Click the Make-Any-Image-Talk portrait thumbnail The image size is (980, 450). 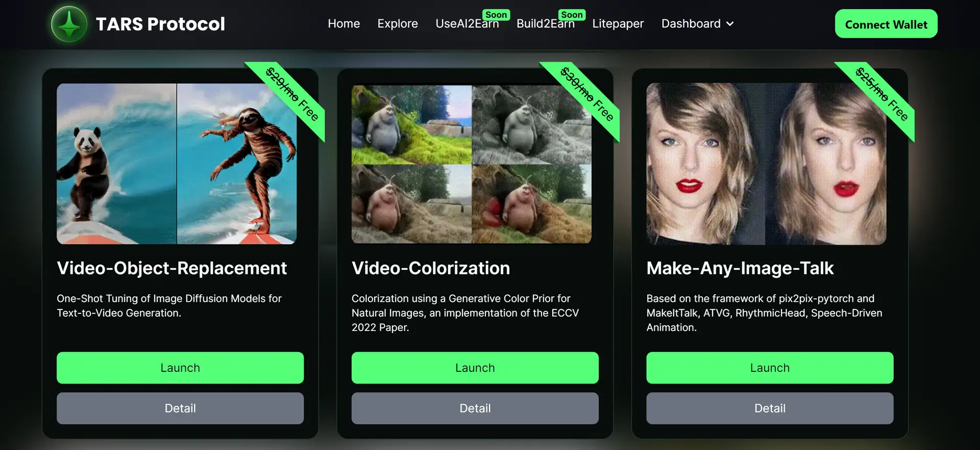coord(766,163)
